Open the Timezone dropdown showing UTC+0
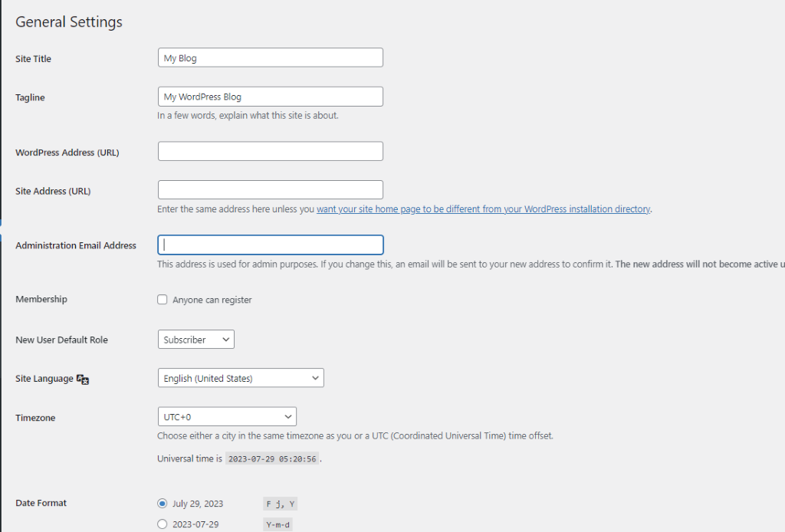Screen dimensions: 785x532 [x=227, y=416]
